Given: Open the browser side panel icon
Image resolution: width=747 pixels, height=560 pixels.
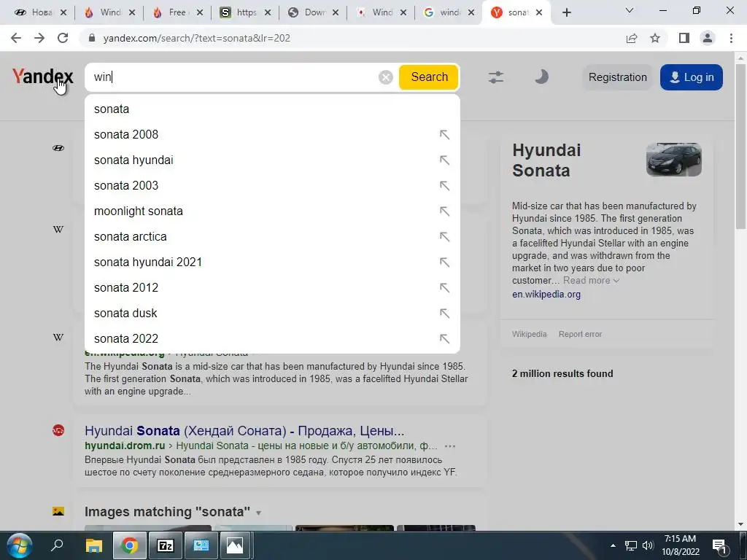Looking at the screenshot, I should pos(684,38).
